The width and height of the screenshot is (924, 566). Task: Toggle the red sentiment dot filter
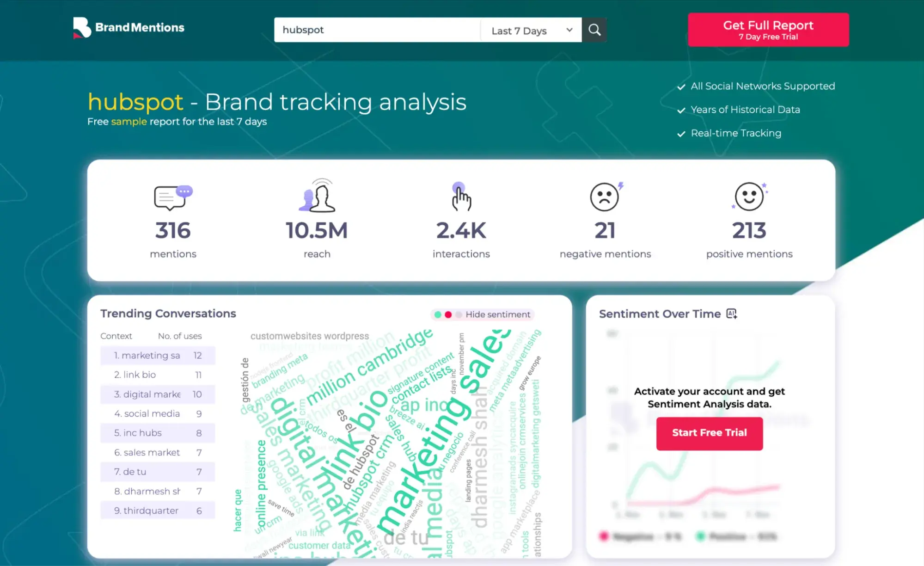[x=447, y=314]
